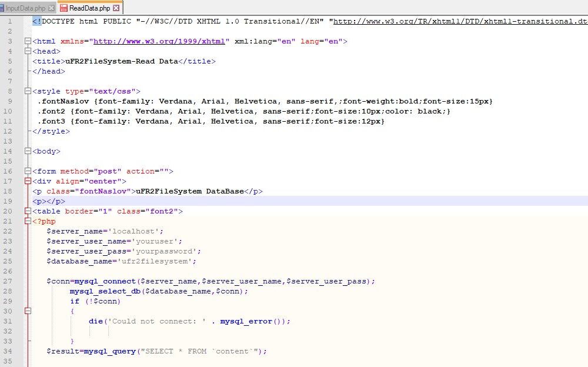Click the SELECT * FROM content query string
The image size is (588, 367).
[x=199, y=352]
